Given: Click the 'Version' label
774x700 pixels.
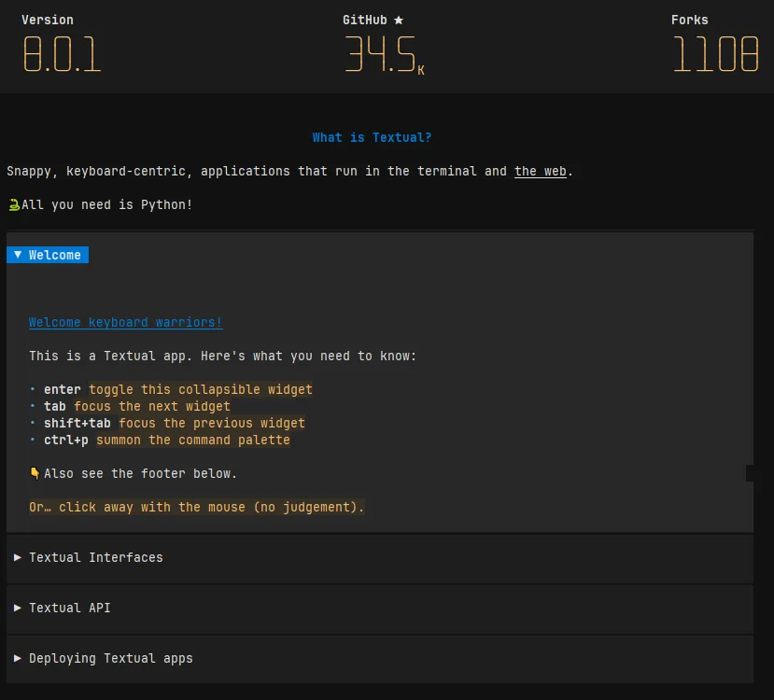Looking at the screenshot, I should pyautogui.click(x=48, y=21).
